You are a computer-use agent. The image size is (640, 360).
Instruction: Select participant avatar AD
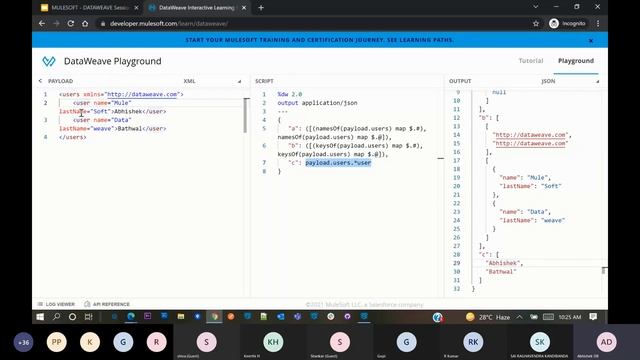[x=606, y=342]
